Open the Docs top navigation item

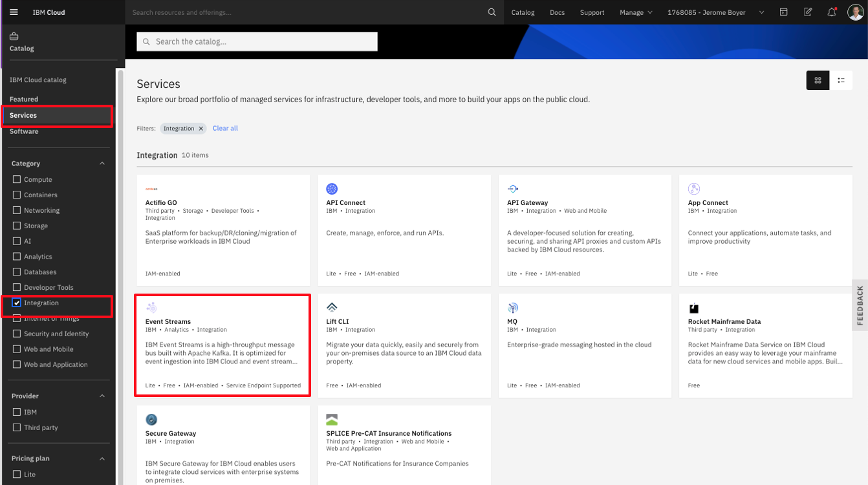(x=557, y=12)
